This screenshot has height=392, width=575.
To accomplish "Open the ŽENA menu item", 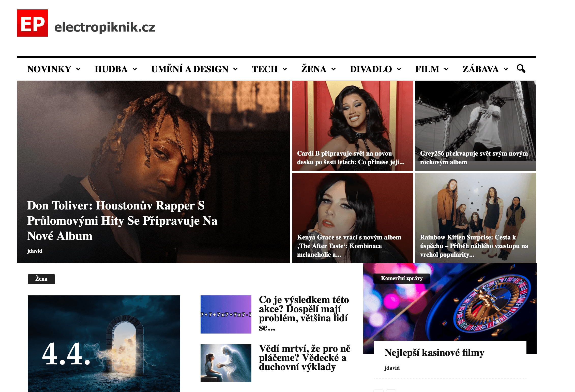I will (314, 69).
